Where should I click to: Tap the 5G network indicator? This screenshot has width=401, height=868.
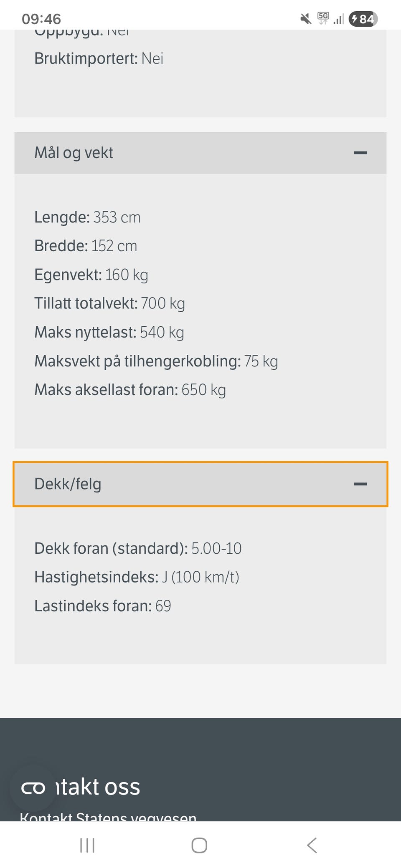coord(323,18)
